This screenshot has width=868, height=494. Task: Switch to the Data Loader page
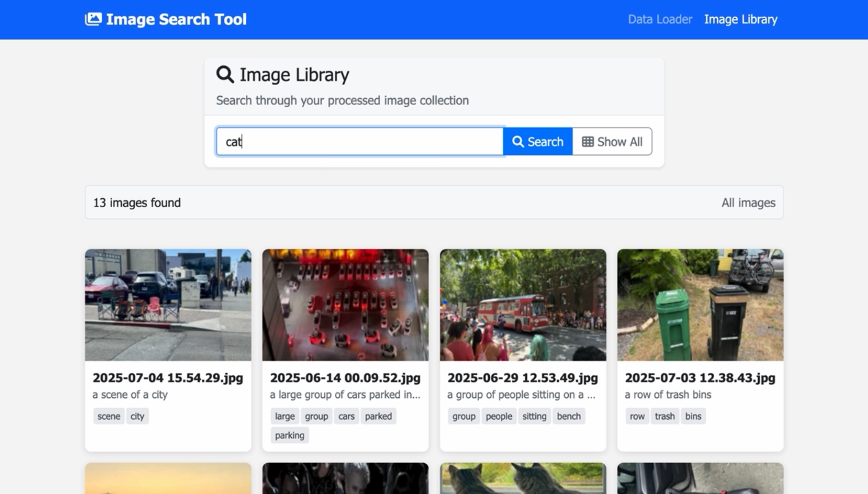pyautogui.click(x=660, y=19)
